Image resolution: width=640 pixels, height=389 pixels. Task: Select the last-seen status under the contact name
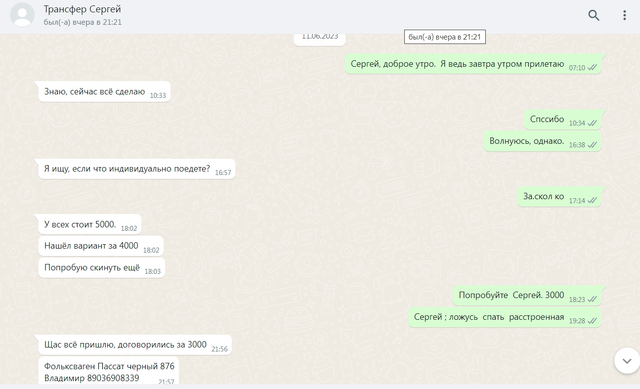pyautogui.click(x=82, y=22)
